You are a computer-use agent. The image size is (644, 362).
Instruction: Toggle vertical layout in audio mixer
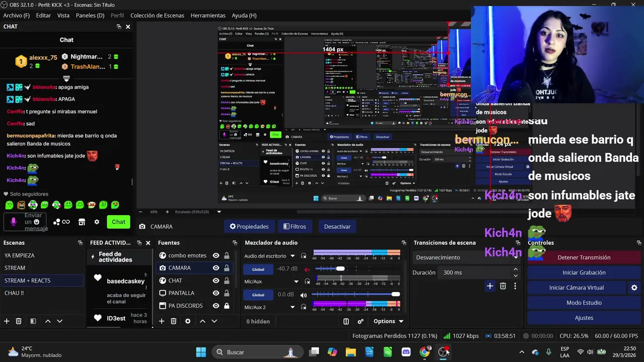pyautogui.click(x=346, y=321)
